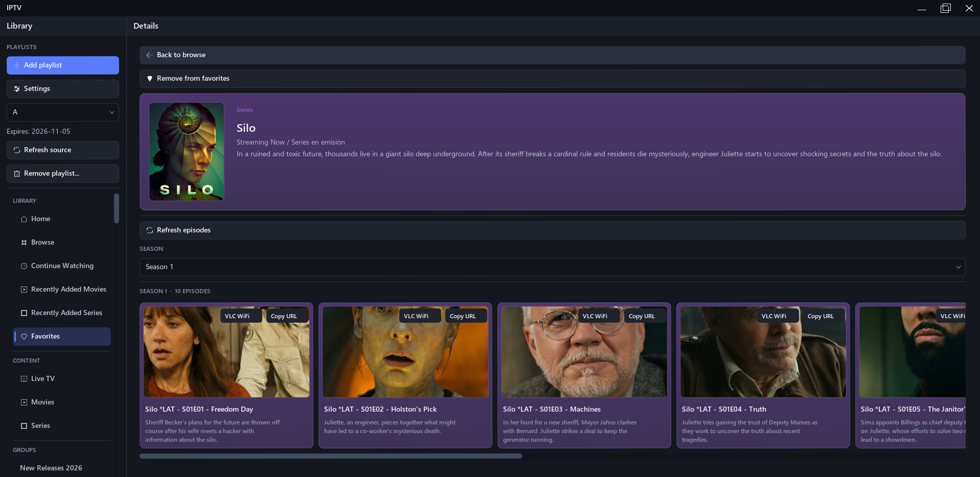Click the 'Expires: 2026-11-05' text
Image resolution: width=980 pixels, height=477 pixels.
tap(39, 132)
